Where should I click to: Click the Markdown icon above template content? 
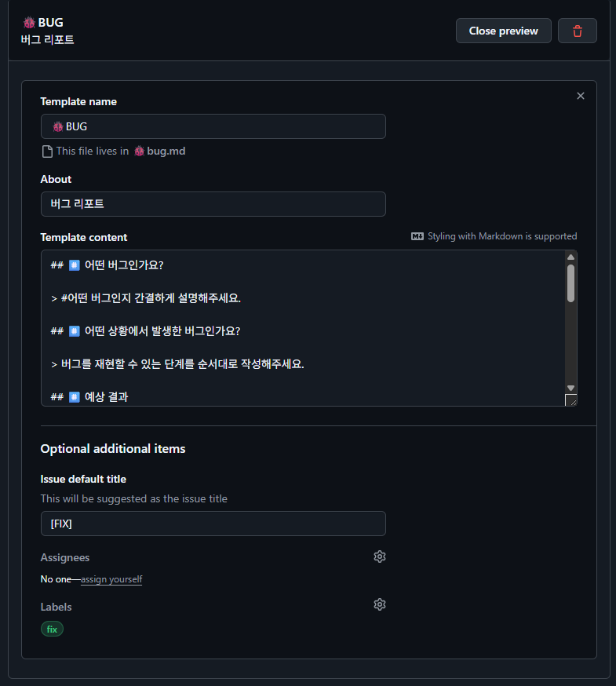coord(417,236)
